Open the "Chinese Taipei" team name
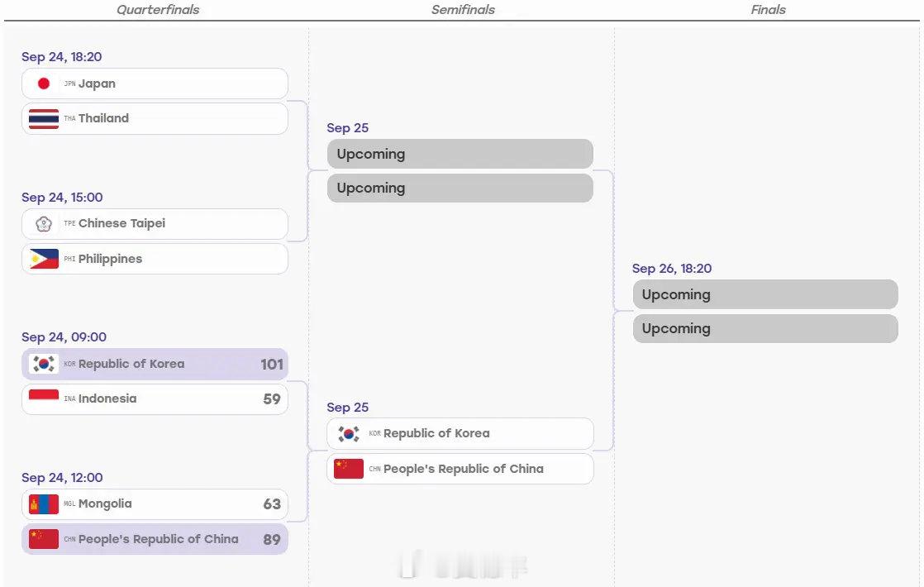924x587 pixels. [122, 223]
